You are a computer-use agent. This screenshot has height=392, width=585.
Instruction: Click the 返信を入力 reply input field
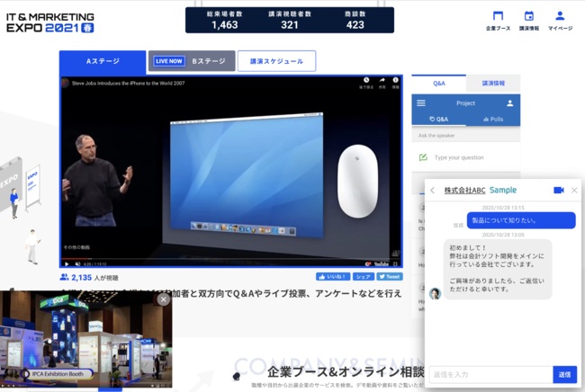491,375
